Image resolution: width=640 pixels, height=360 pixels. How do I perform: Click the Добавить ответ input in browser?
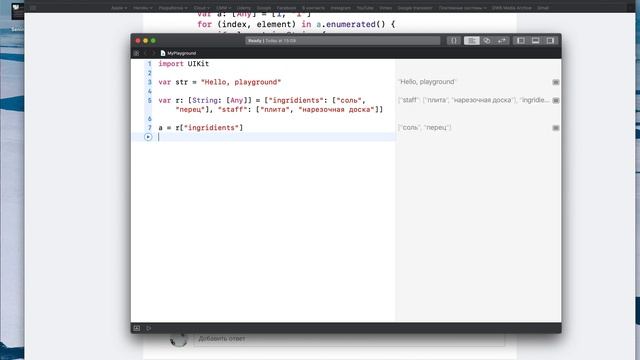pyautogui.click(x=349, y=339)
